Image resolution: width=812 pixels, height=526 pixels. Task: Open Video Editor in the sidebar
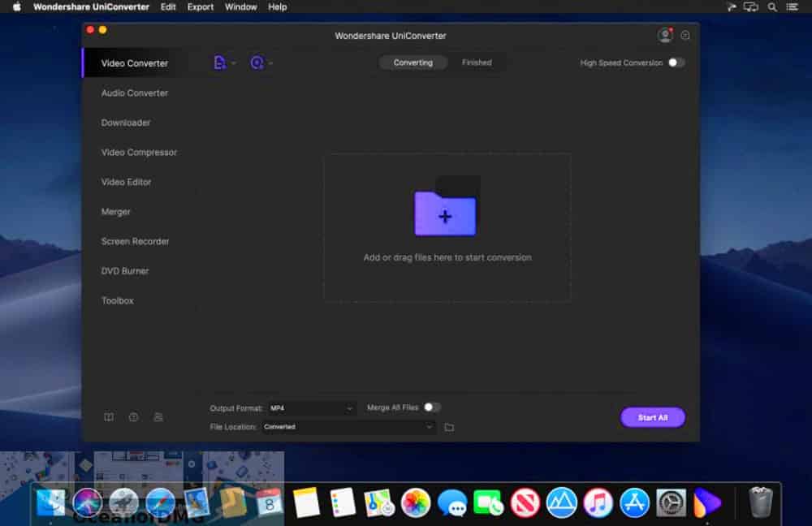[127, 183]
